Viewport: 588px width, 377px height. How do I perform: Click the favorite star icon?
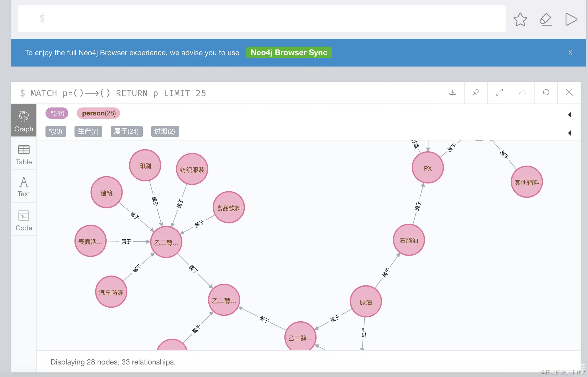point(520,19)
